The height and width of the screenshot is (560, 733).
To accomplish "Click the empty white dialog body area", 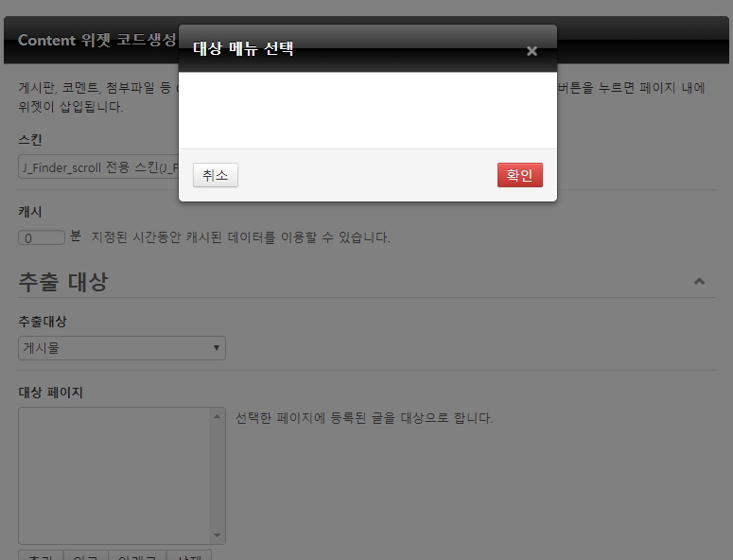I will pos(367,110).
